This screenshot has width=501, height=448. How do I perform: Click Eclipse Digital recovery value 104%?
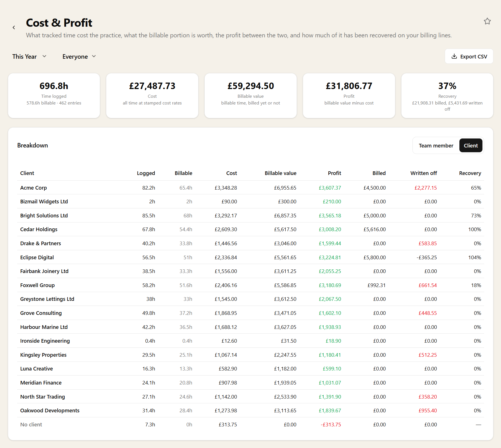(x=475, y=257)
